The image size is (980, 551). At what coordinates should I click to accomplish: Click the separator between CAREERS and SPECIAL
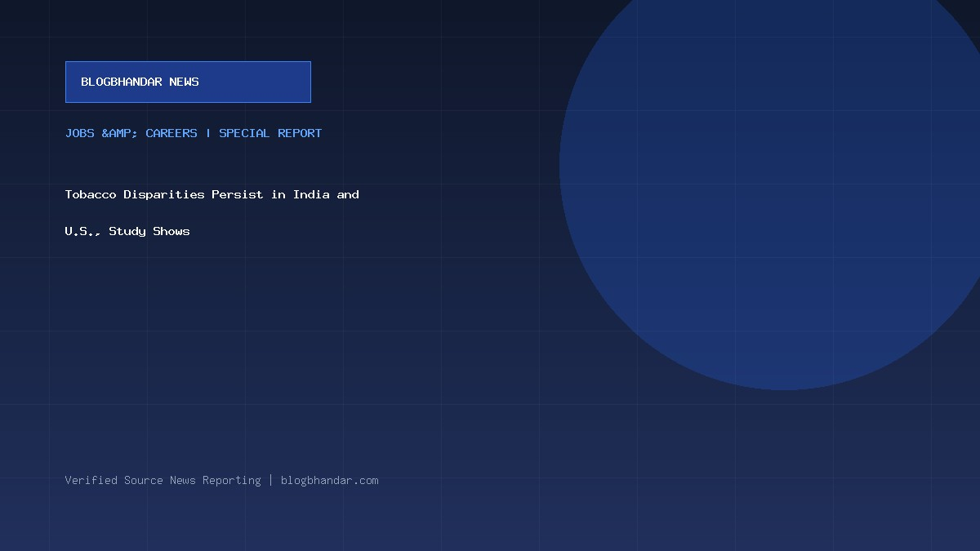(x=208, y=133)
